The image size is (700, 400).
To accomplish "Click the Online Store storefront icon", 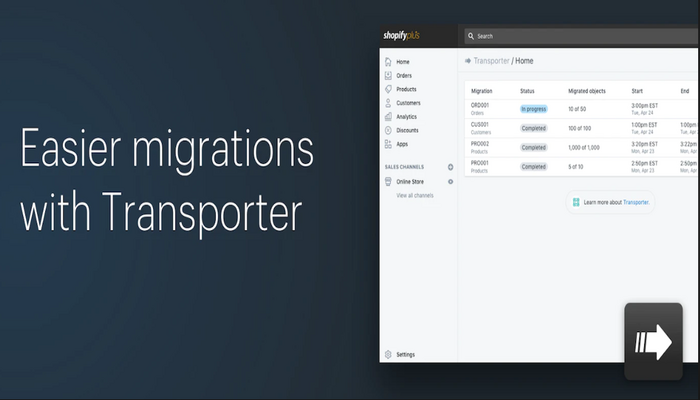I will tap(388, 182).
